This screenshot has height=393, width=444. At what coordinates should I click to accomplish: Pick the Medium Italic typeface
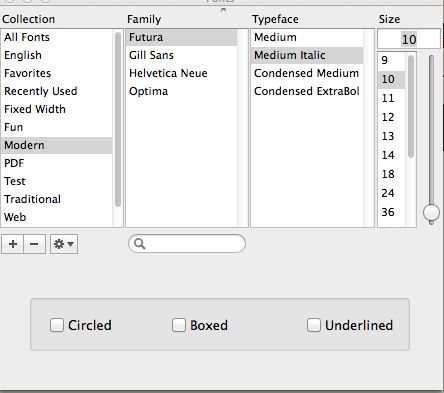tap(307, 55)
